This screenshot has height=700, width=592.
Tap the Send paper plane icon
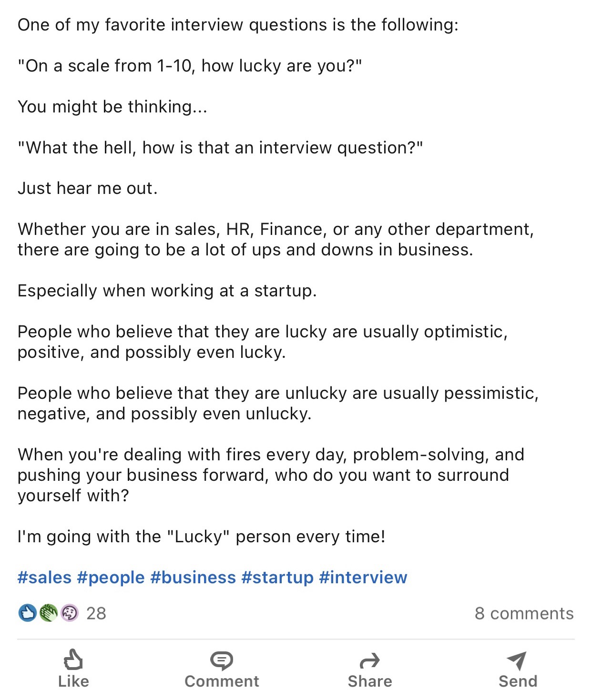(517, 660)
